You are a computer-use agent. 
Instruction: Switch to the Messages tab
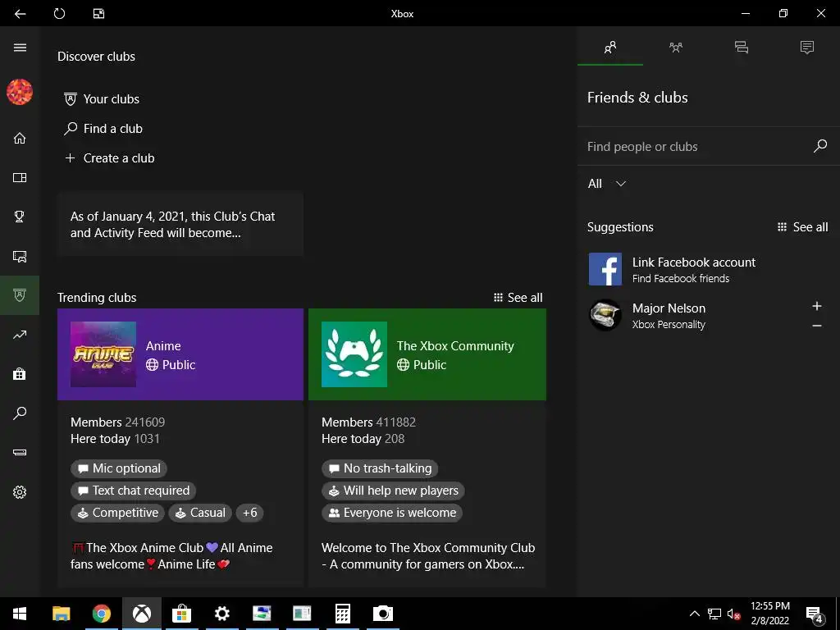click(x=742, y=47)
